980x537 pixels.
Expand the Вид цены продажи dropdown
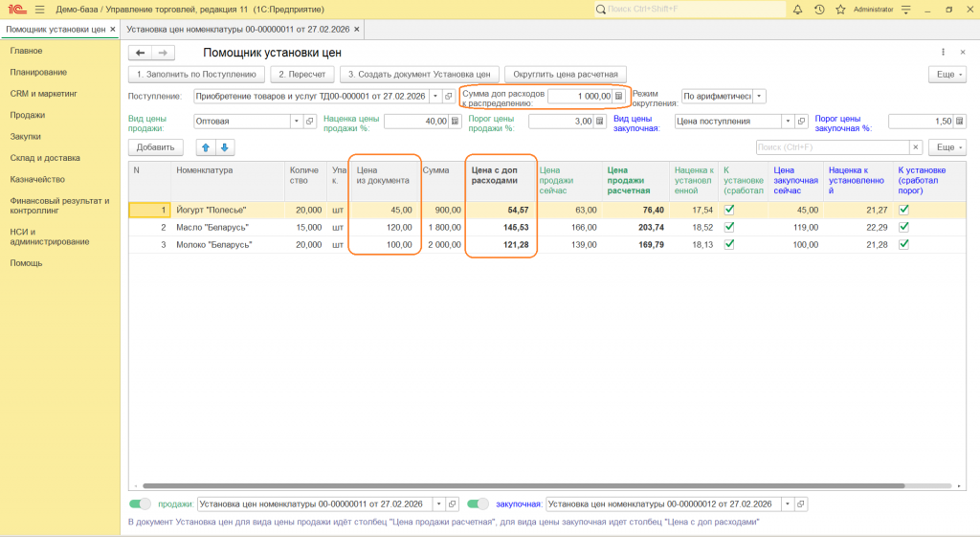[x=296, y=122]
